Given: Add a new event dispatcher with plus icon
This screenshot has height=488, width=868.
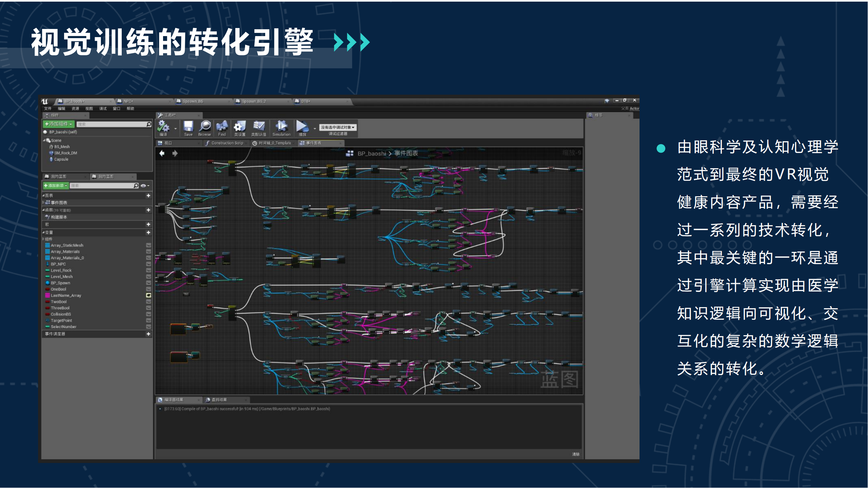Looking at the screenshot, I should [x=148, y=334].
